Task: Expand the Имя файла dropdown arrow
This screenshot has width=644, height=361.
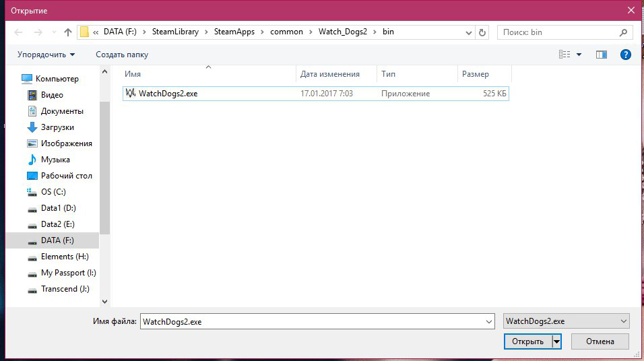Action: coord(489,321)
